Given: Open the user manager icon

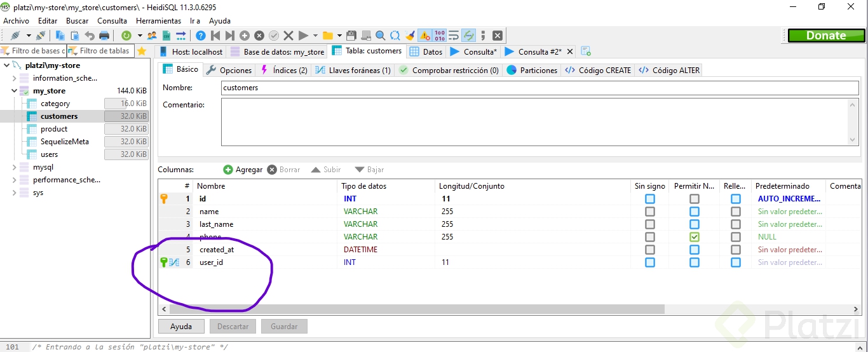Looking at the screenshot, I should [152, 36].
